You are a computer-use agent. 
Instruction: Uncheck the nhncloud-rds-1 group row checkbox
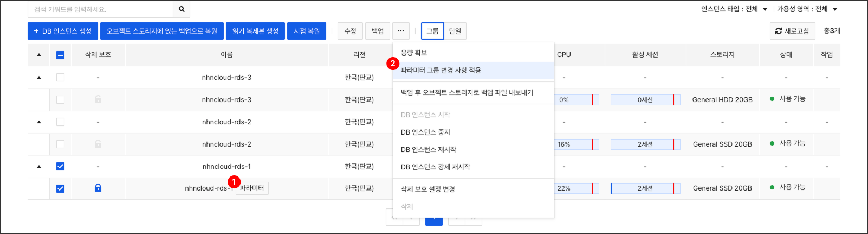pyautogui.click(x=60, y=166)
